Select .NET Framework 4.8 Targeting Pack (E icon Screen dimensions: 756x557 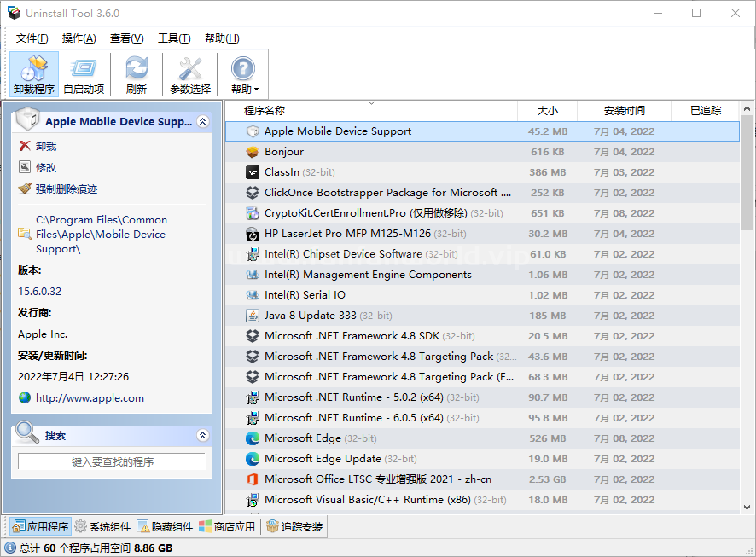(x=253, y=377)
